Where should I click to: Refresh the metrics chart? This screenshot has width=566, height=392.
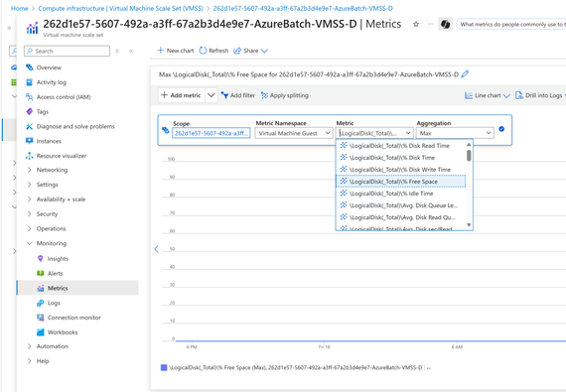[213, 51]
